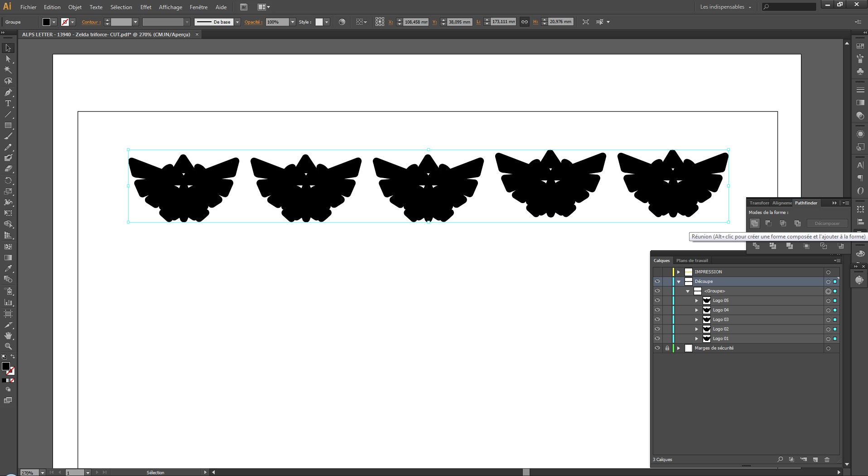Click the Exclusion shape mode in Pathfinder
This screenshot has width=868, height=476.
coord(798,223)
